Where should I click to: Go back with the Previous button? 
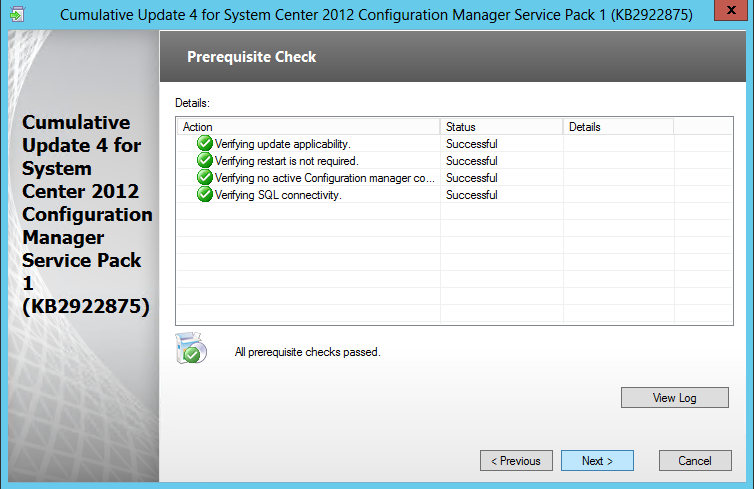pyautogui.click(x=516, y=461)
